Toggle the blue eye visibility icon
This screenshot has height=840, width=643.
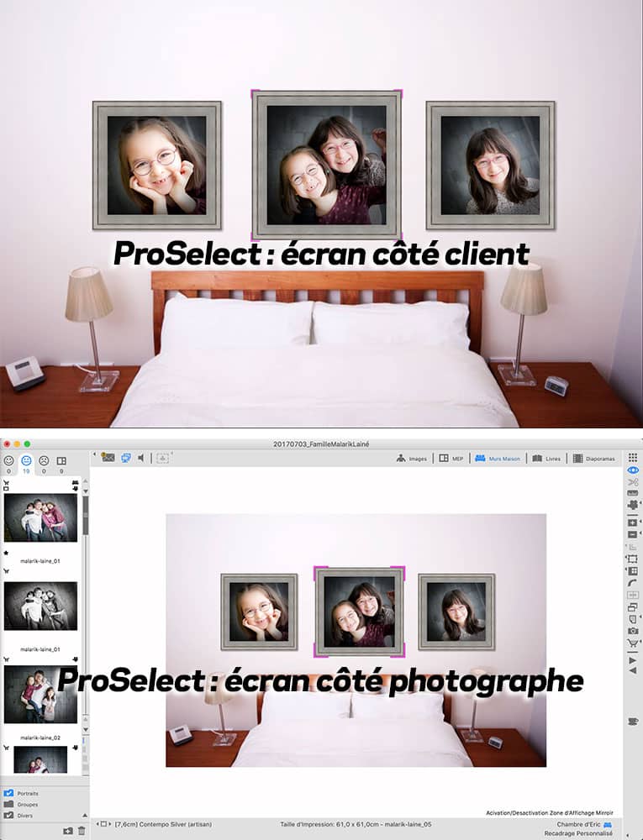click(x=633, y=470)
